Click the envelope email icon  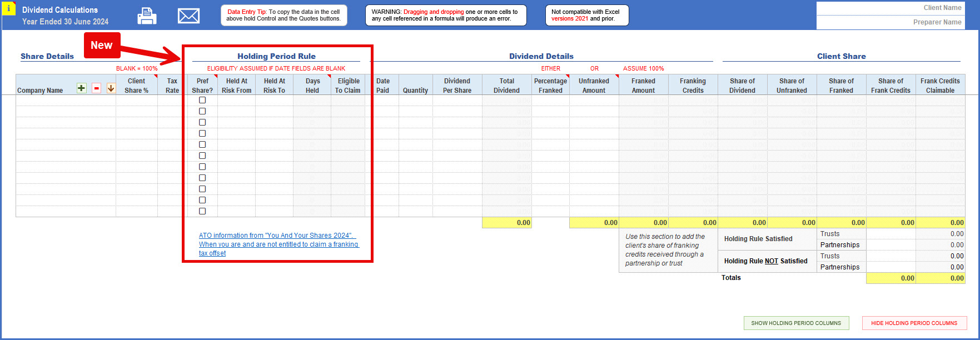point(188,16)
